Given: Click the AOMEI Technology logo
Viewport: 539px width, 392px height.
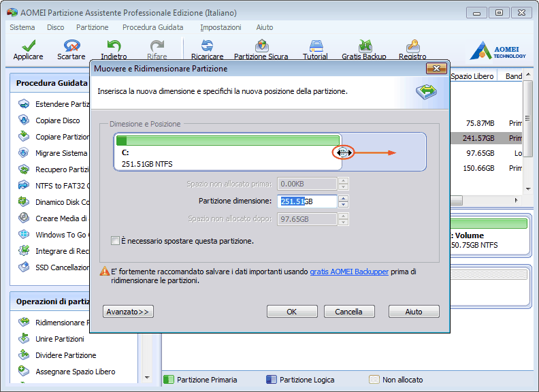Looking at the screenshot, I should pos(497,51).
